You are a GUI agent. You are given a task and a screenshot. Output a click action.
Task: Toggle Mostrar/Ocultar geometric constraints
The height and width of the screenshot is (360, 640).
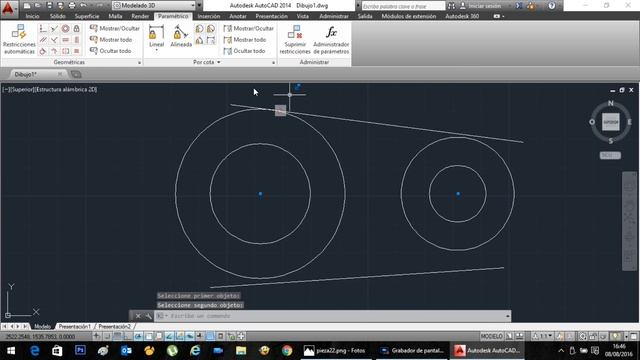click(x=115, y=28)
